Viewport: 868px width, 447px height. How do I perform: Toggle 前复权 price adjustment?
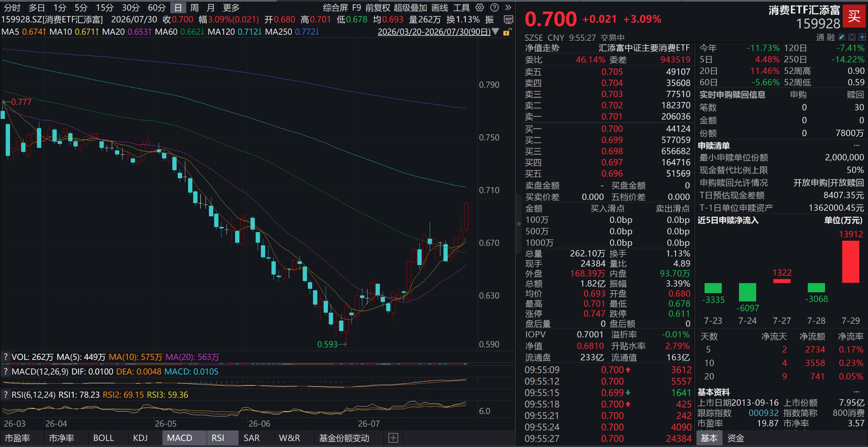click(377, 8)
